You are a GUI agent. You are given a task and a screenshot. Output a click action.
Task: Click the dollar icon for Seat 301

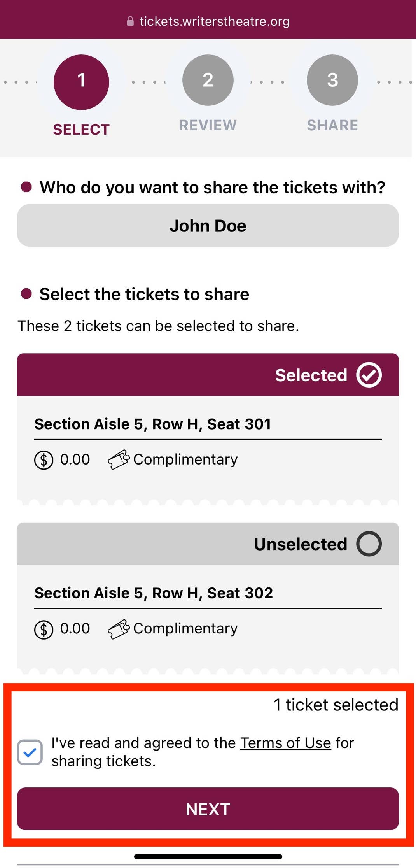click(44, 460)
